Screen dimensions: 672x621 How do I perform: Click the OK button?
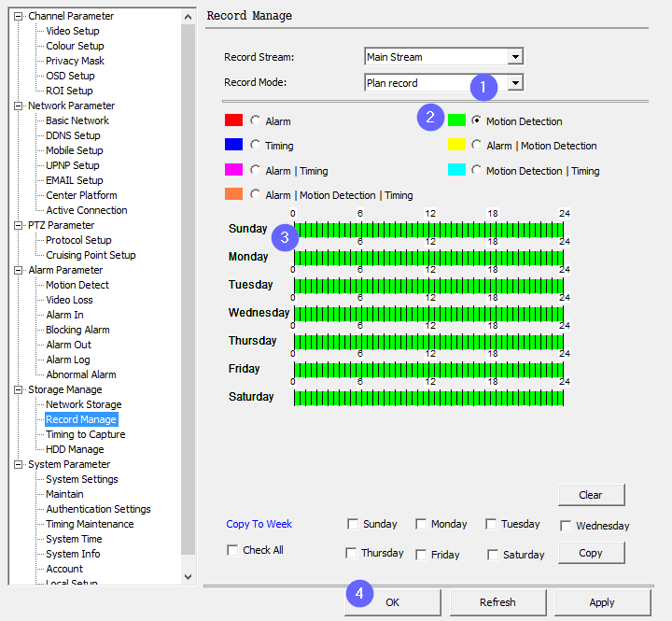(393, 602)
